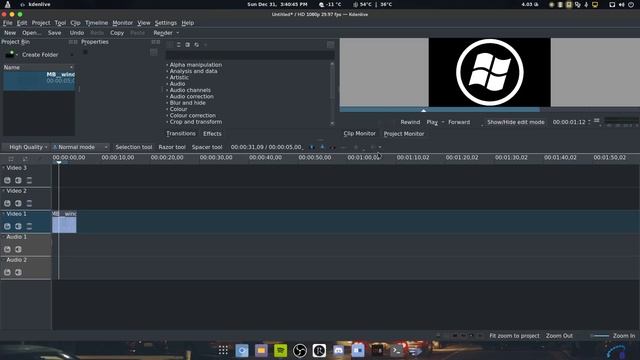Open the applications grid in the dock
The width and height of the screenshot is (640, 360).
coord(223,350)
